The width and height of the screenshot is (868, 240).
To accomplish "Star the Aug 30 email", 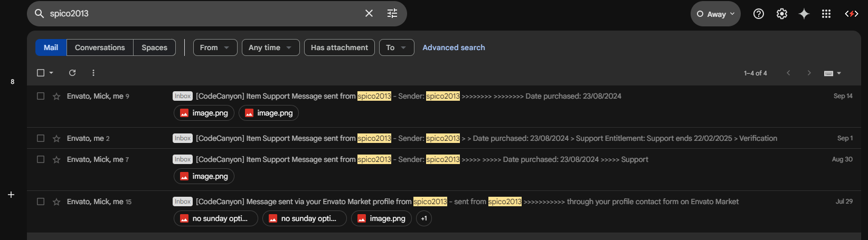I will 56,159.
